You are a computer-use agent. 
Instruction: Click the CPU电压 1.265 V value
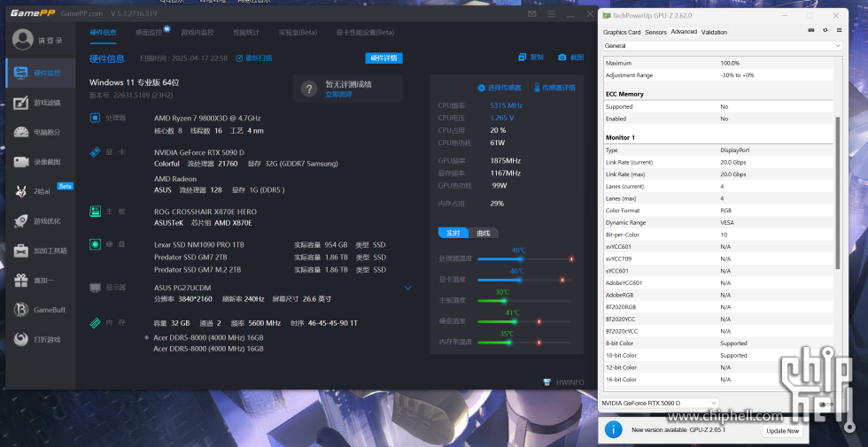[x=501, y=118]
